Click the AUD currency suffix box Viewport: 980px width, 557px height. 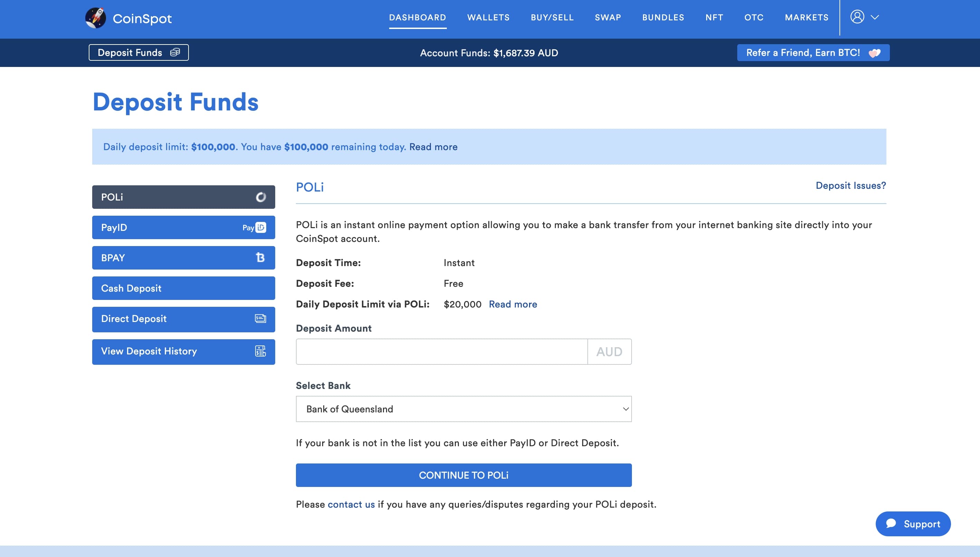click(x=609, y=352)
